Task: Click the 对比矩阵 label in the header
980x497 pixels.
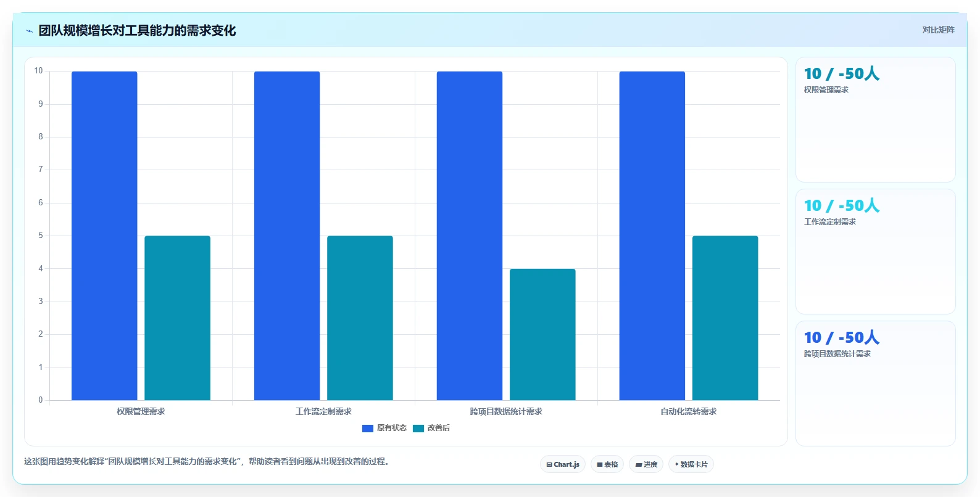Action: (938, 30)
